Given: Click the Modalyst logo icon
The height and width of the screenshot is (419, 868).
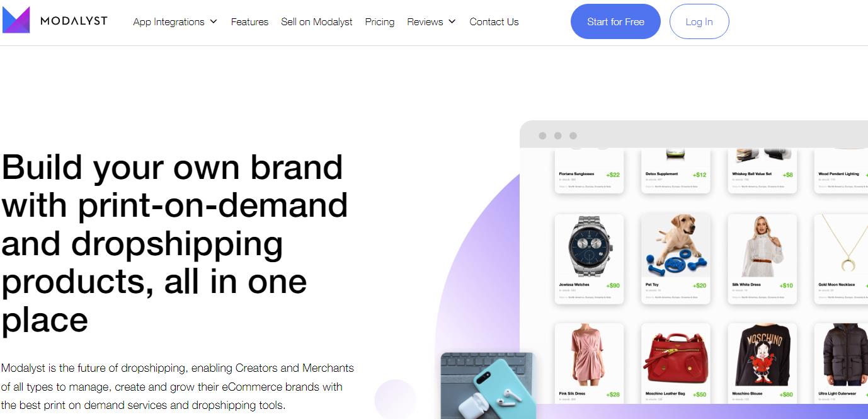Looking at the screenshot, I should [x=16, y=20].
